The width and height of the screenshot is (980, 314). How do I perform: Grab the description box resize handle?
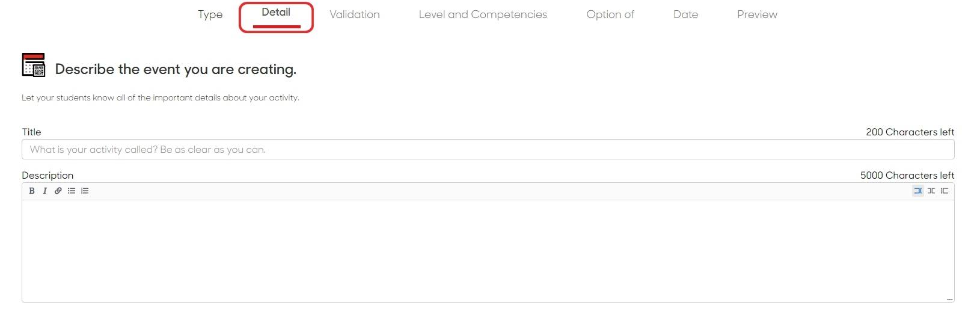(x=950, y=299)
